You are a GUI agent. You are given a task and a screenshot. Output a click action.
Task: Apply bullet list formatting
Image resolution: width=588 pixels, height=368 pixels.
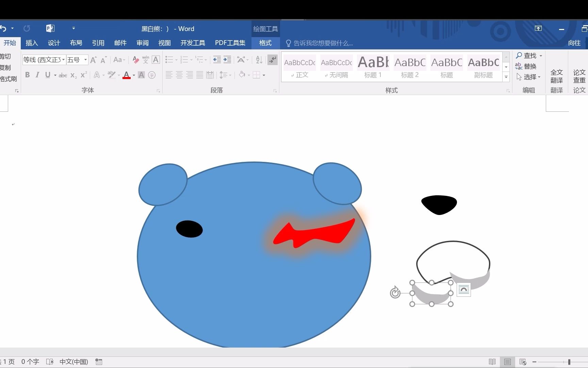(x=169, y=60)
